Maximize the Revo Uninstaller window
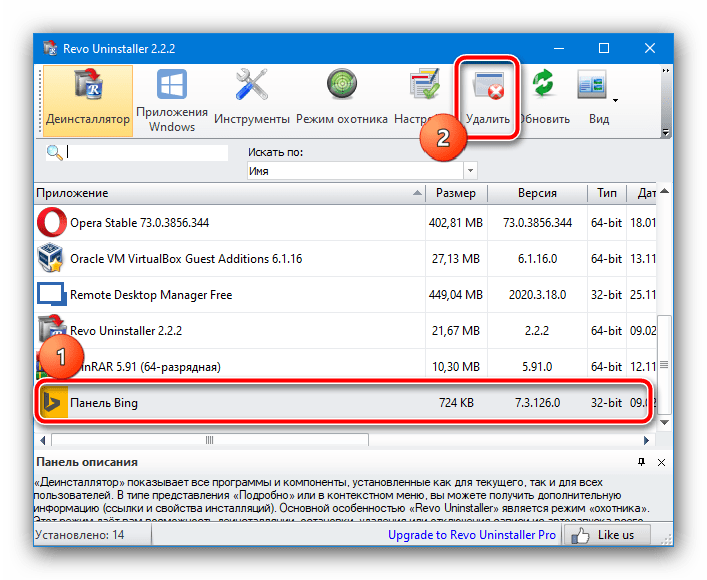The image size is (707, 580). [604, 48]
